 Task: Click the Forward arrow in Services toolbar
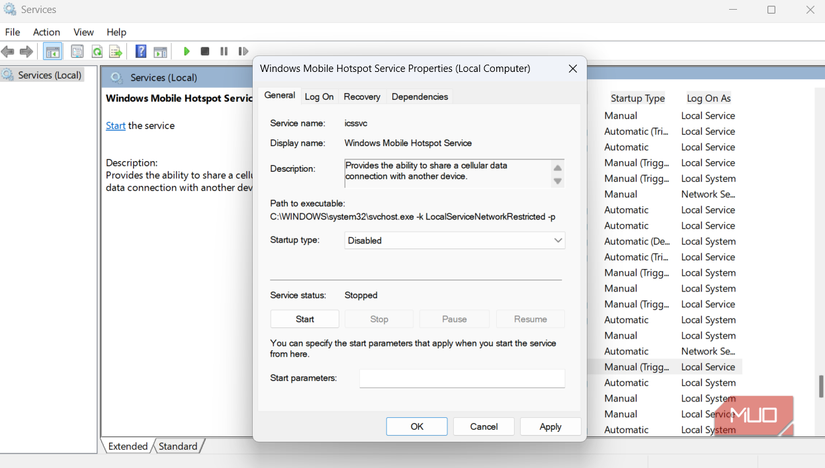tap(26, 51)
